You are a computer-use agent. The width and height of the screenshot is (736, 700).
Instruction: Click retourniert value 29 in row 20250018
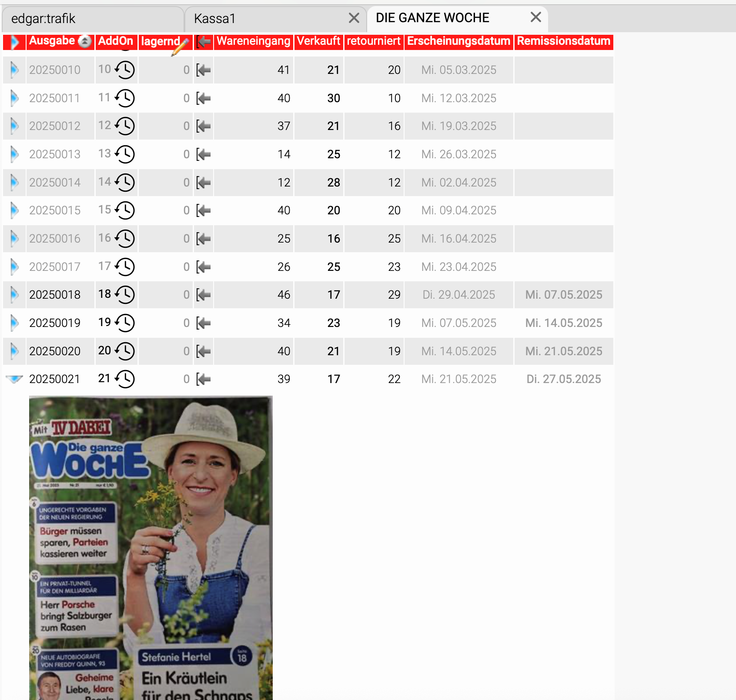[394, 295]
